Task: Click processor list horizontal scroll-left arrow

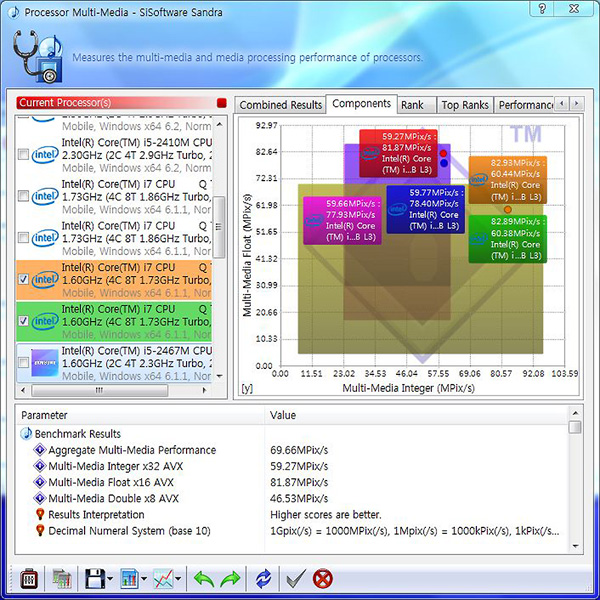Action: (x=23, y=390)
